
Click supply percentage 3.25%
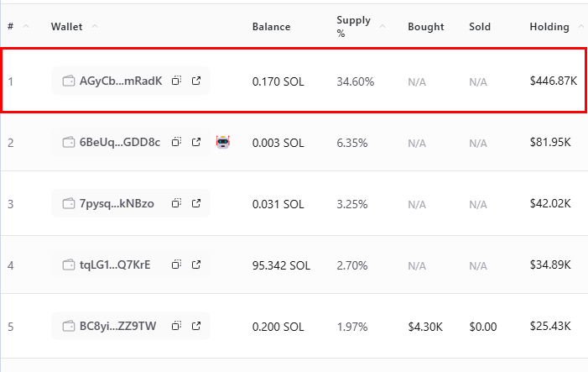tap(351, 204)
